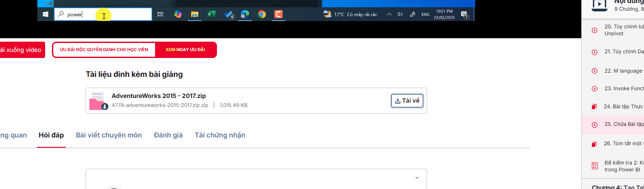The height and width of the screenshot is (189, 644).
Task: Click play icon of lesson 23 Invoke
Action: click(595, 88)
